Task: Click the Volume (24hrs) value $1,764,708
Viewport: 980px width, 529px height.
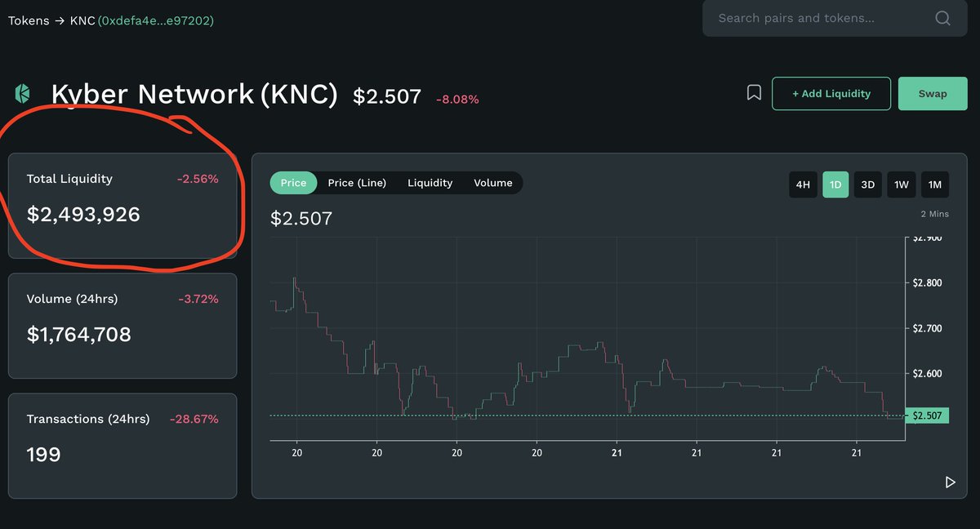Action: (78, 335)
